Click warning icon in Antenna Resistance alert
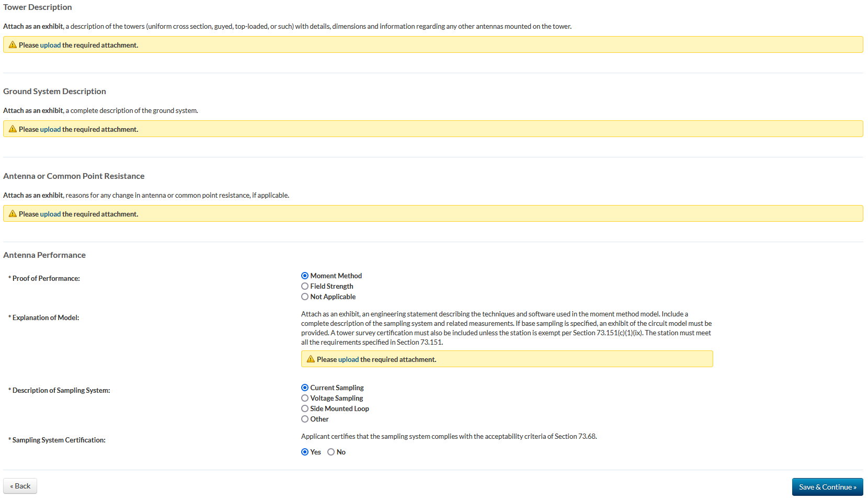 click(13, 214)
